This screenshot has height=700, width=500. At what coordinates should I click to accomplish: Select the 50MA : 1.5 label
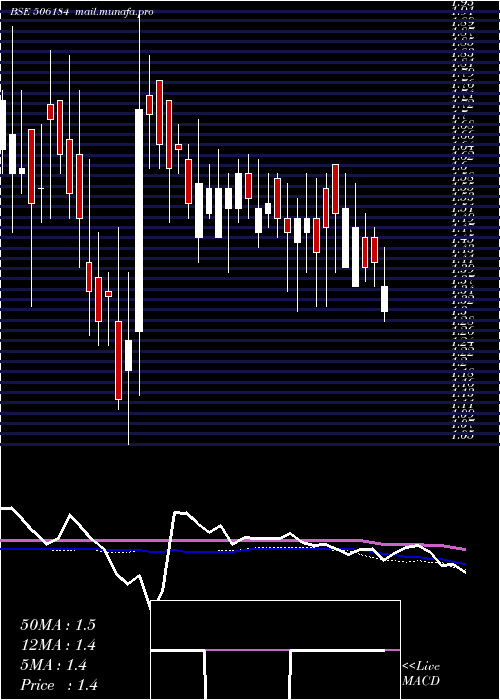click(x=58, y=625)
